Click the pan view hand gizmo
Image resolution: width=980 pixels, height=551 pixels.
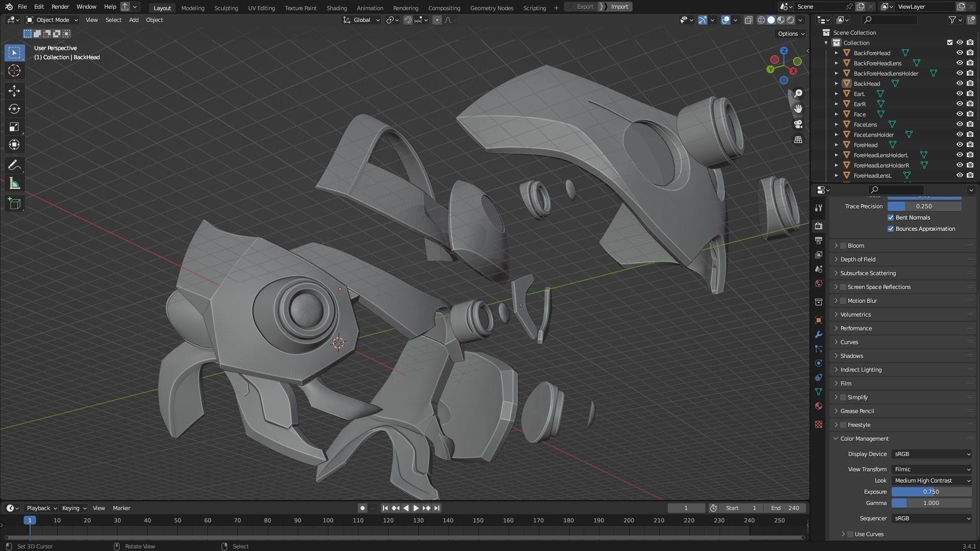pos(798,109)
